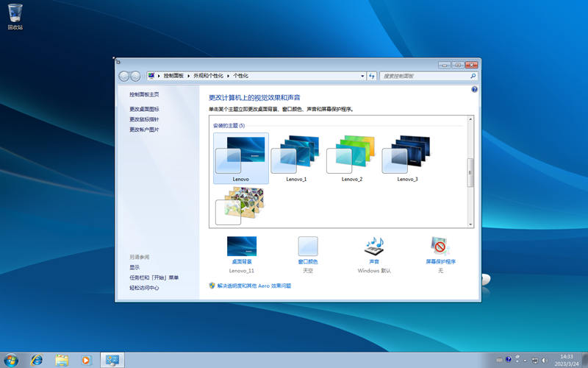Open the Windows Start orb

coord(10,360)
